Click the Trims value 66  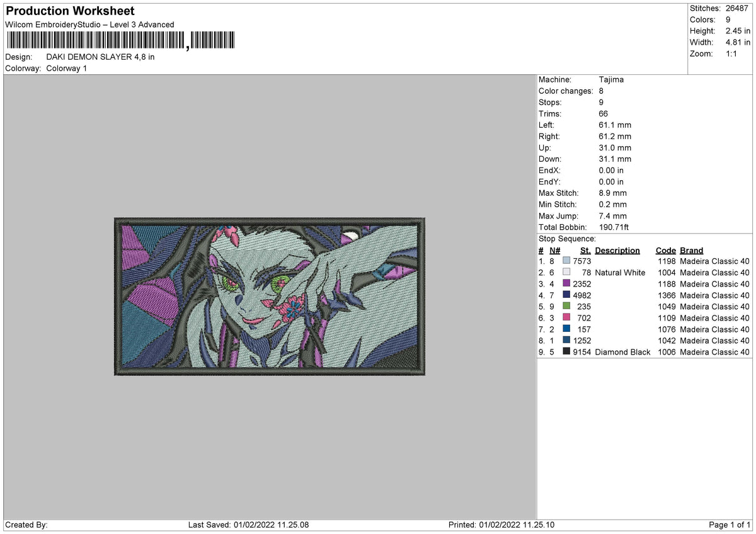[x=604, y=114]
